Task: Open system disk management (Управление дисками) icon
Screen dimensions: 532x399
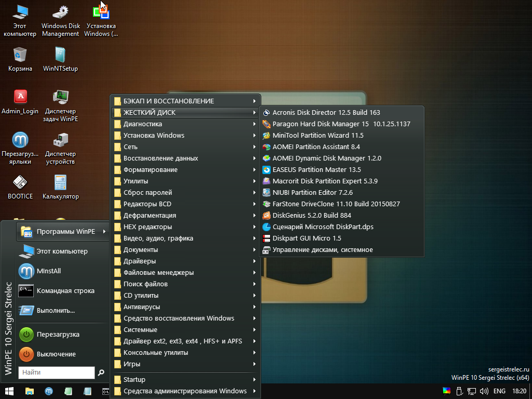Action: pos(267,250)
